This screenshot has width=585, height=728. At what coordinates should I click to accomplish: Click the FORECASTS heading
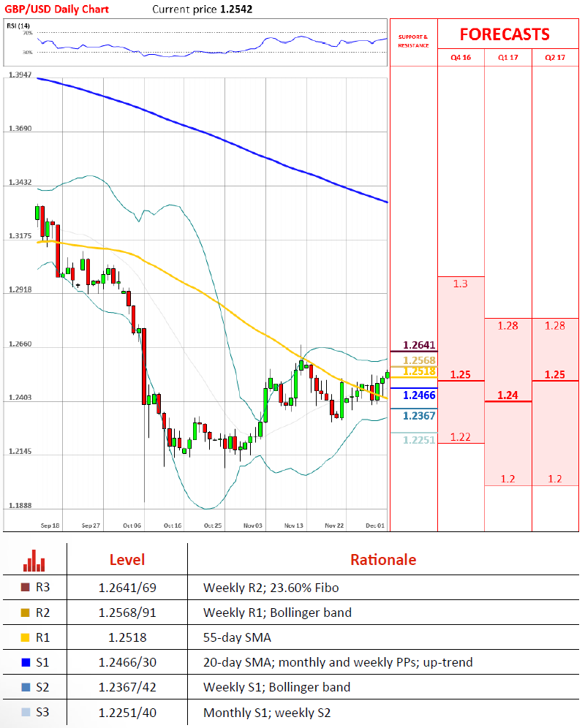[x=505, y=34]
